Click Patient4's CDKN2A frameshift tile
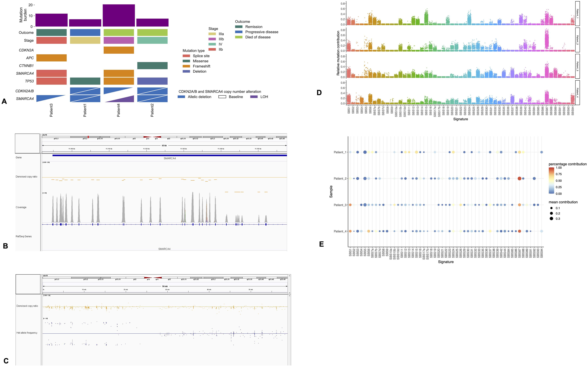This screenshot has height=367, width=588. pyautogui.click(x=119, y=50)
